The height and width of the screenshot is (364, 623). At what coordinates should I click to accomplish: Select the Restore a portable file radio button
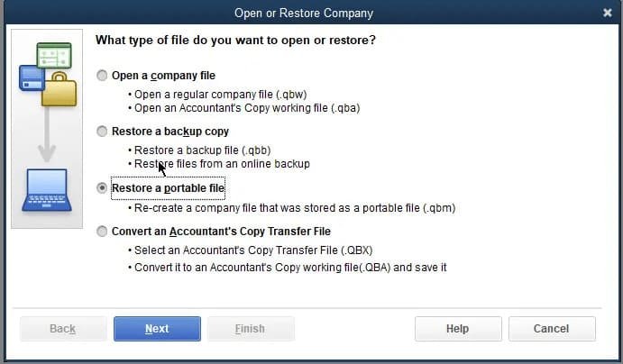coord(102,188)
